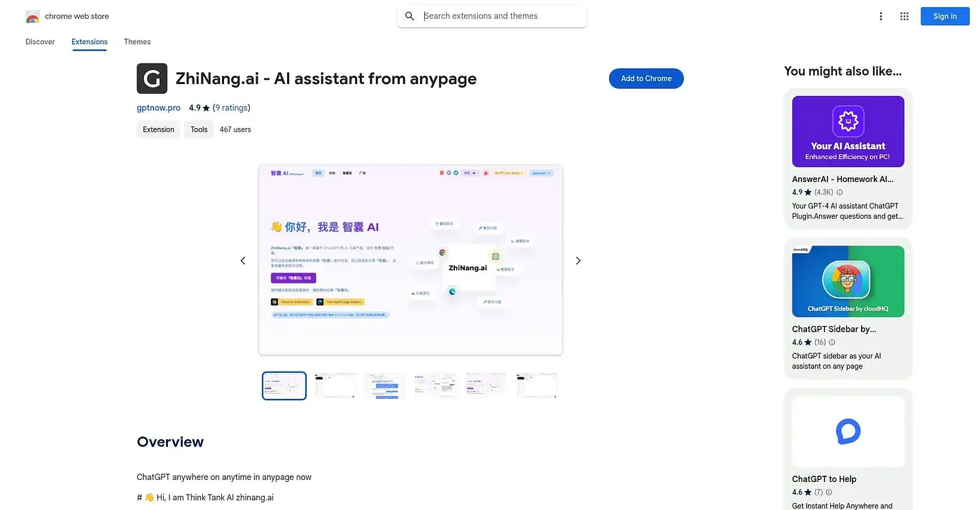The width and height of the screenshot is (980, 510).
Task: Click the AnswerAI - Homework AI title
Action: (843, 179)
